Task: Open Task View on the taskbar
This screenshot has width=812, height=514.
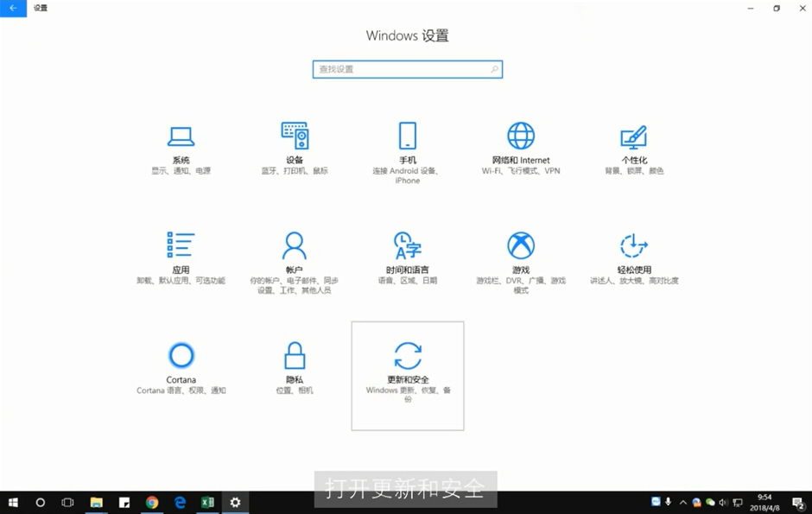Action: pyautogui.click(x=67, y=502)
